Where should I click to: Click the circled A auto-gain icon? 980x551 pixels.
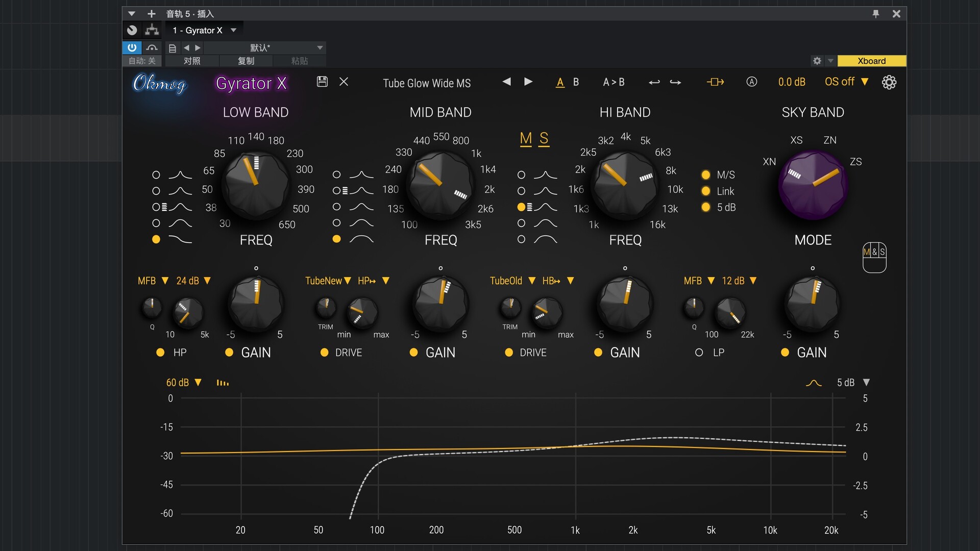tap(751, 82)
